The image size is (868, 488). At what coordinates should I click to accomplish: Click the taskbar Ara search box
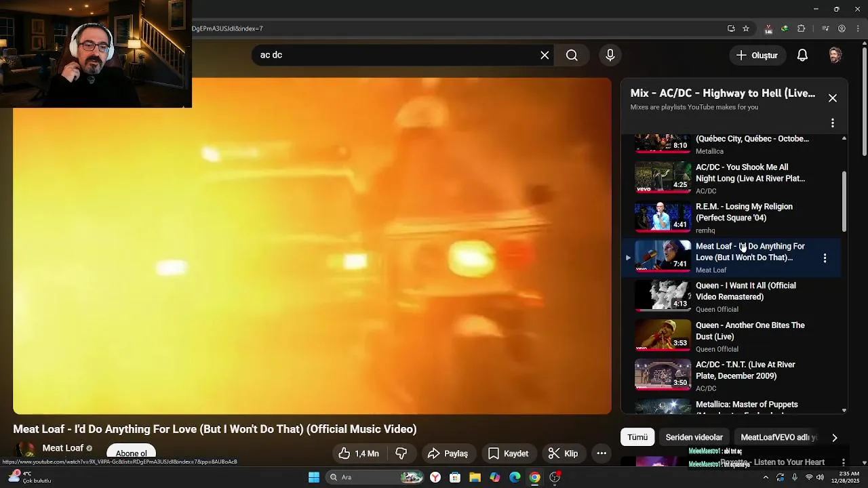(x=375, y=477)
